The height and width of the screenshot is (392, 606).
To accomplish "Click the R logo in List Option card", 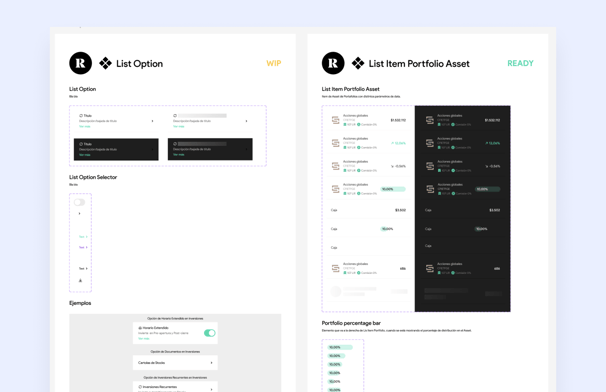I will point(80,63).
